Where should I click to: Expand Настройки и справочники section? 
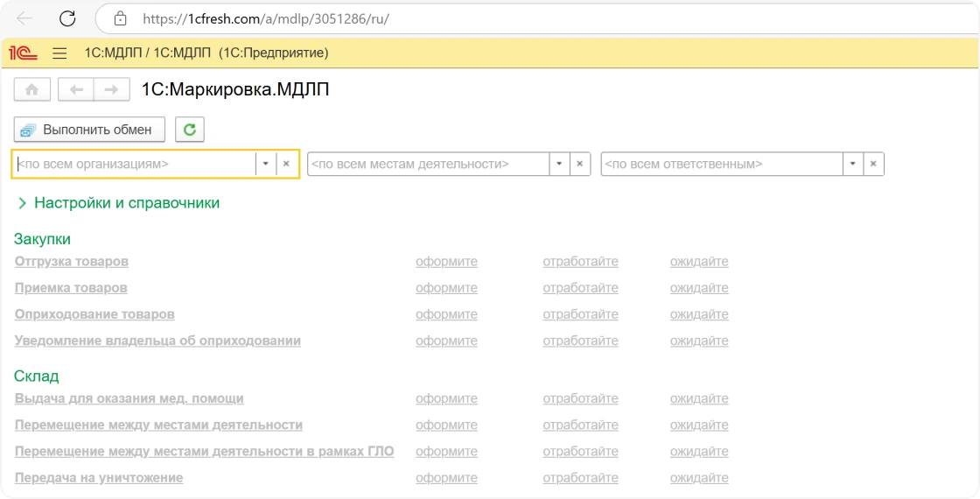[119, 202]
